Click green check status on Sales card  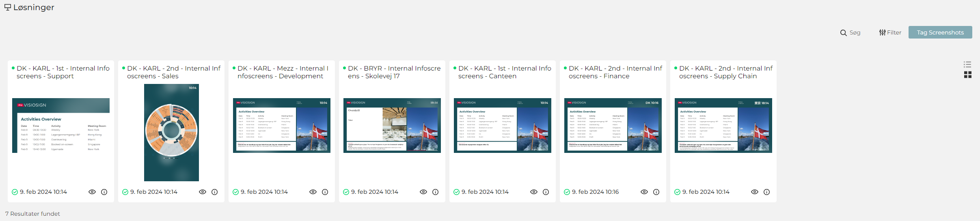[x=125, y=192]
